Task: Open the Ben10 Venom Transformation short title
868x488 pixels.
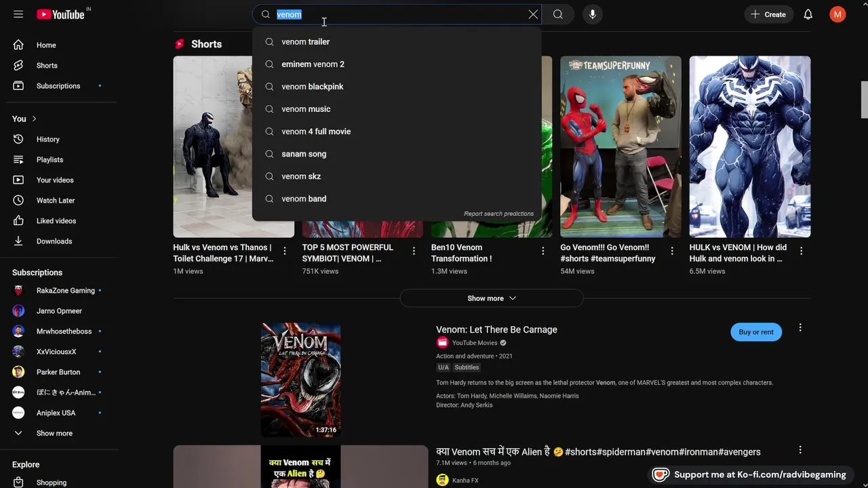Action: [x=461, y=253]
